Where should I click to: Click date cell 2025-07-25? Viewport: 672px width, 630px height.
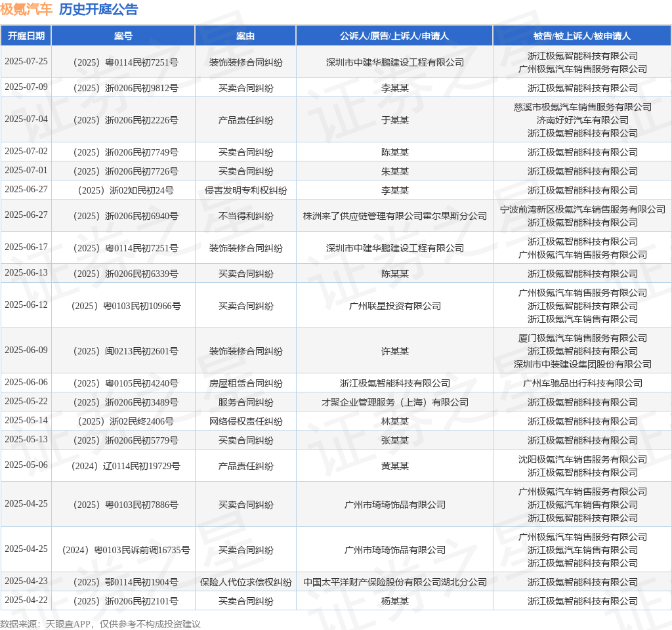26,61
